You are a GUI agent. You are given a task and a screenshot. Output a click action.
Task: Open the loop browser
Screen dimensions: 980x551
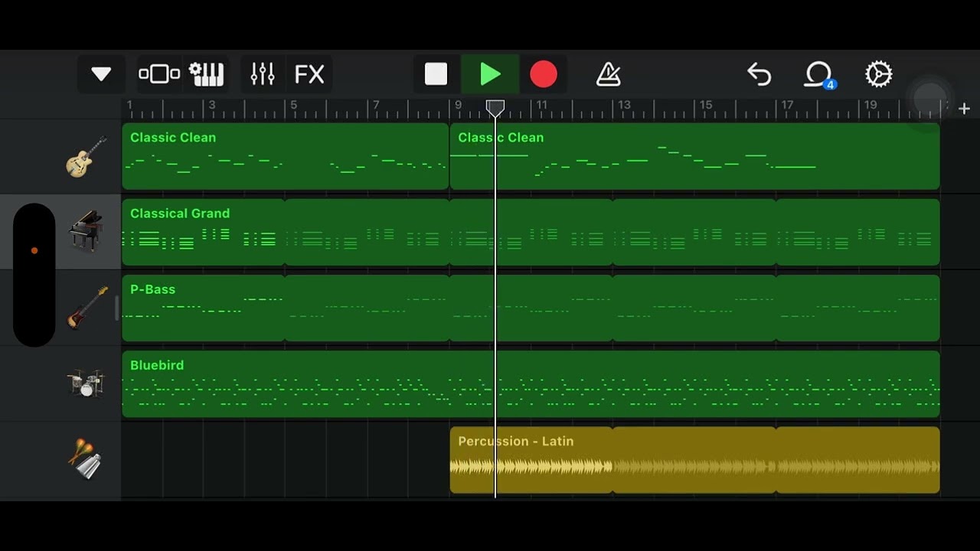pyautogui.click(x=818, y=74)
